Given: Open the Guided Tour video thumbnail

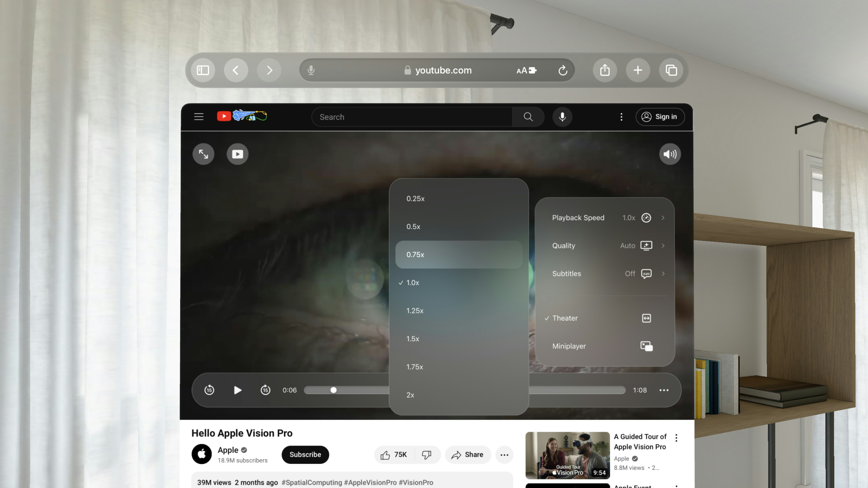Looking at the screenshot, I should [x=567, y=455].
